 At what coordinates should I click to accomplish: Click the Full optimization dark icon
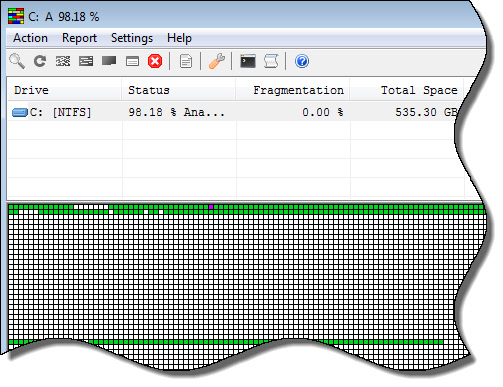pos(109,61)
